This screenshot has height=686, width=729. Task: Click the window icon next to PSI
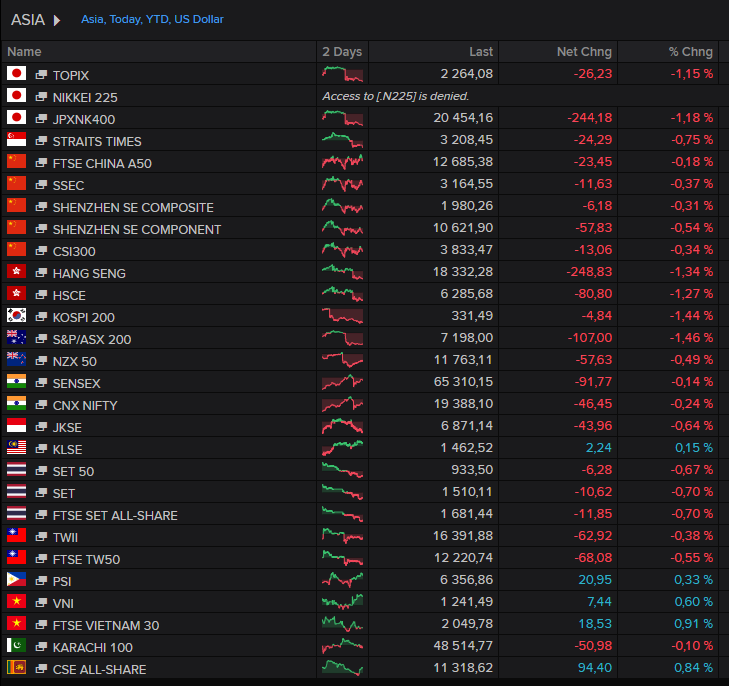[41, 580]
